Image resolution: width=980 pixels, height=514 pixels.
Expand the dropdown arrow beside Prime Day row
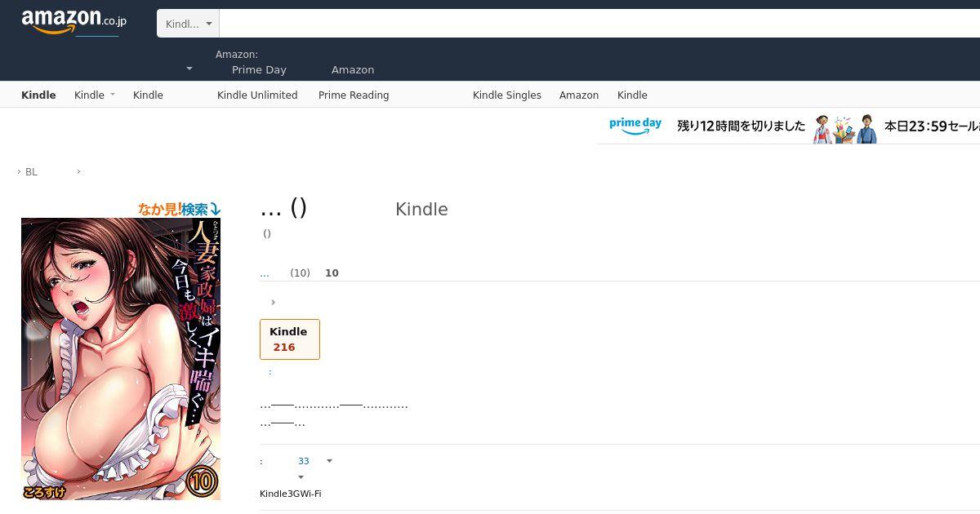(x=189, y=69)
